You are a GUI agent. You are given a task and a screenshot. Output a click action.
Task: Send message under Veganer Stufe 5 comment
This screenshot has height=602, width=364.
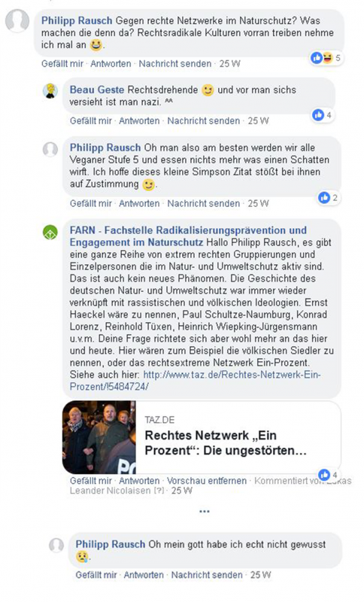coord(203,203)
